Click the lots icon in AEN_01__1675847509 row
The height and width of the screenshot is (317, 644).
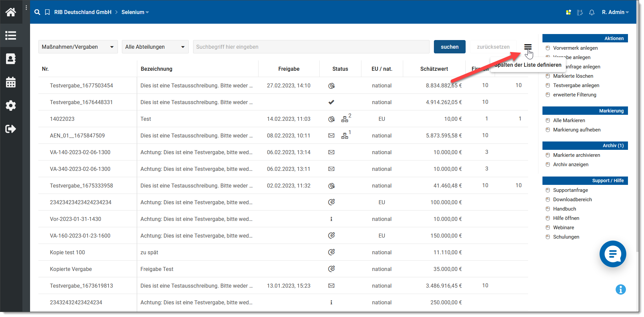[x=345, y=136]
